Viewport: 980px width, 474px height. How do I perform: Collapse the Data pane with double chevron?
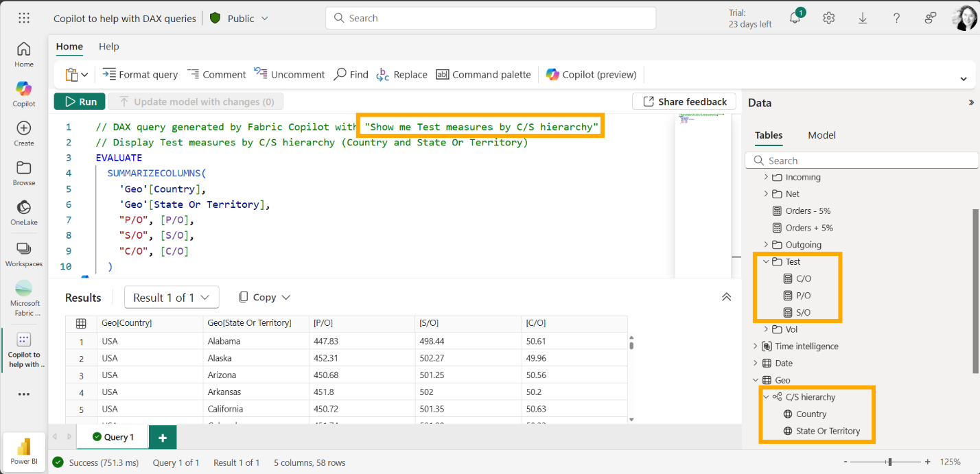[x=971, y=102]
